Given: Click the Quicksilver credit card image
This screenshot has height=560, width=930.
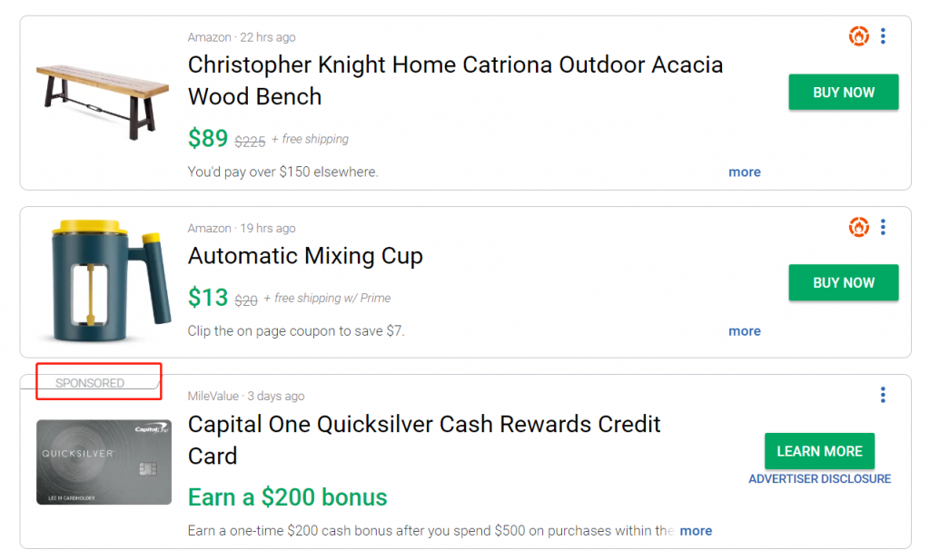Looking at the screenshot, I should pos(104,462).
